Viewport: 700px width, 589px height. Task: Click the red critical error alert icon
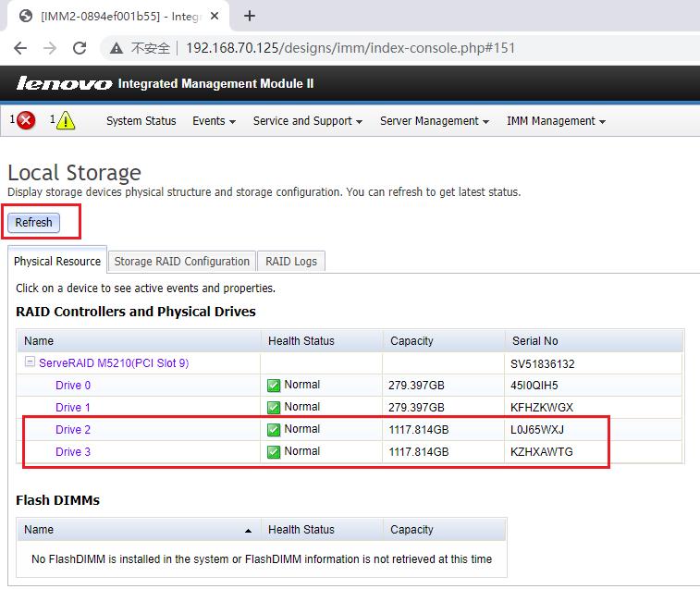tap(26, 120)
